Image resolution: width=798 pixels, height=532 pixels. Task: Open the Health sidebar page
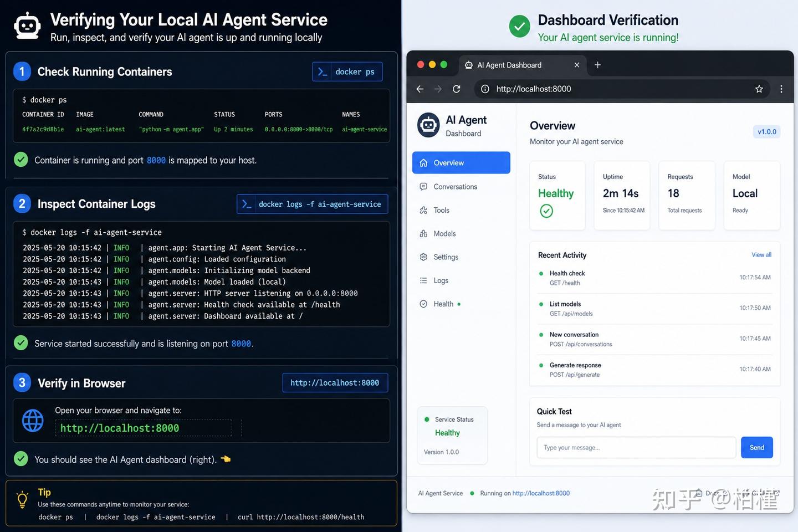click(461, 304)
